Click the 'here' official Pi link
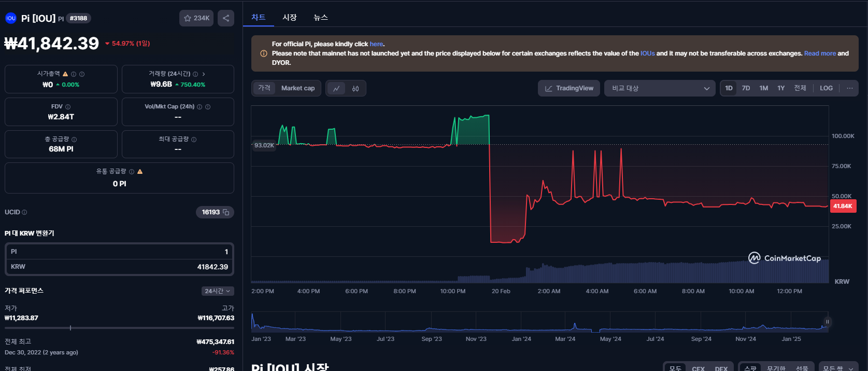 click(x=376, y=44)
